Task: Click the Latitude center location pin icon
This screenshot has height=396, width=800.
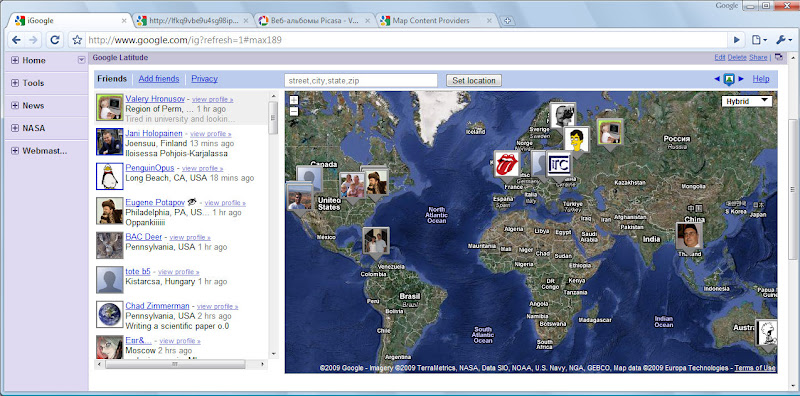Action: [x=729, y=79]
